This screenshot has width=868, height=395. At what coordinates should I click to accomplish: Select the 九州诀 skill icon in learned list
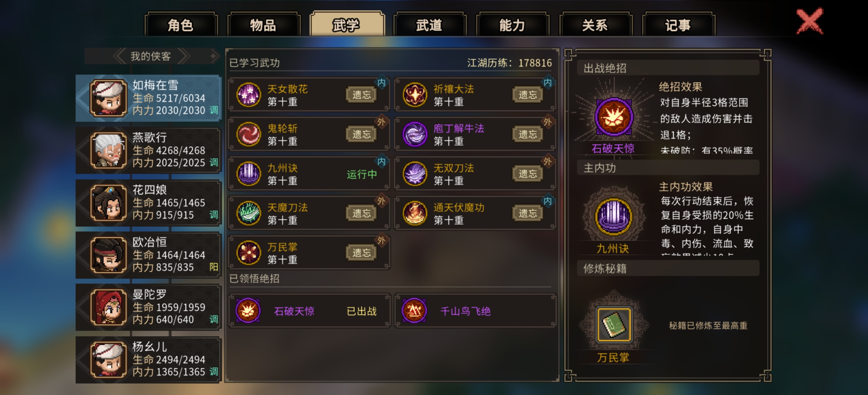click(248, 174)
